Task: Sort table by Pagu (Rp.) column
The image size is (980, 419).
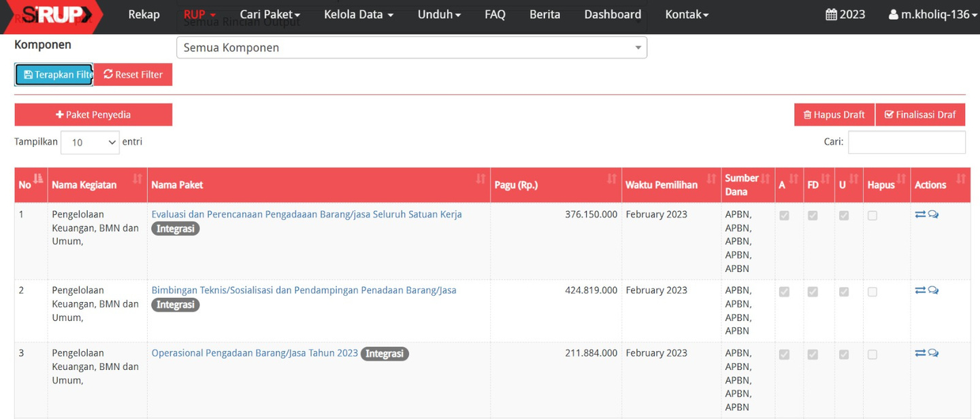Action: (x=554, y=185)
